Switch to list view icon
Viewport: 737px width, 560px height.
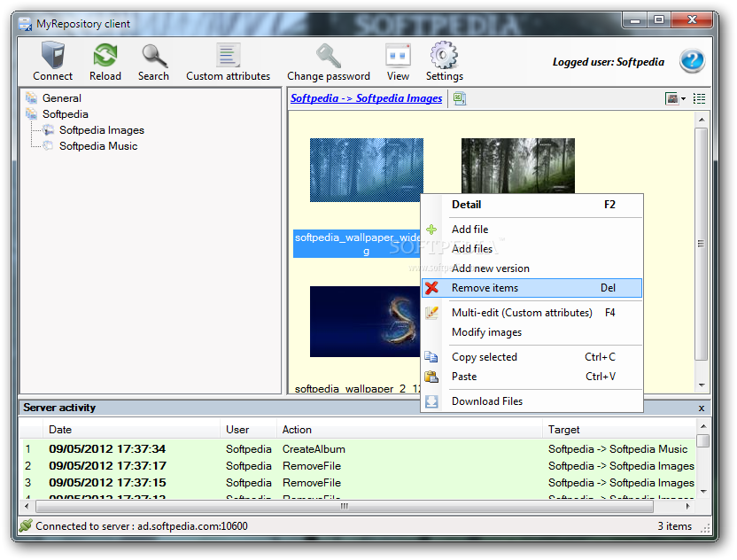[699, 98]
